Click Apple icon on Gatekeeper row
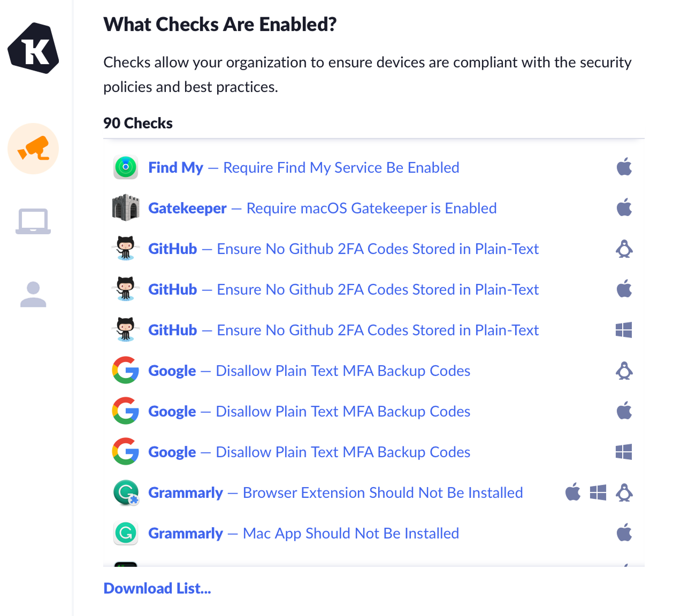673x616 pixels. [x=624, y=208]
